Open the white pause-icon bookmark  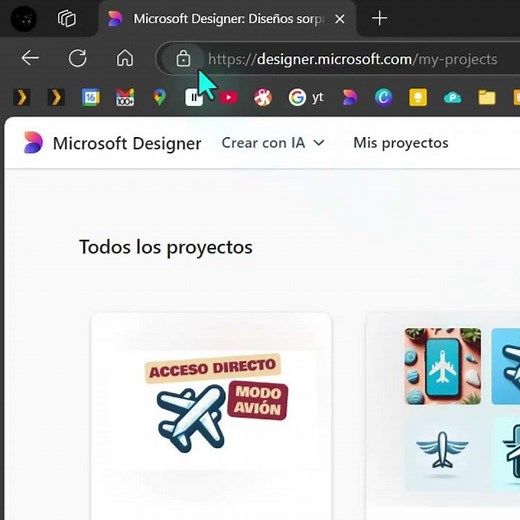pyautogui.click(x=194, y=97)
